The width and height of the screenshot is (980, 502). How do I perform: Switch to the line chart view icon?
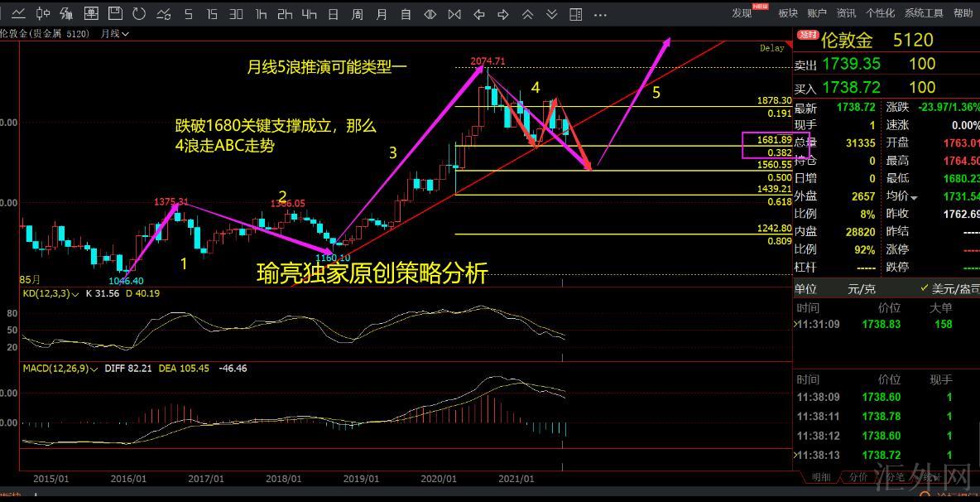tap(19, 13)
